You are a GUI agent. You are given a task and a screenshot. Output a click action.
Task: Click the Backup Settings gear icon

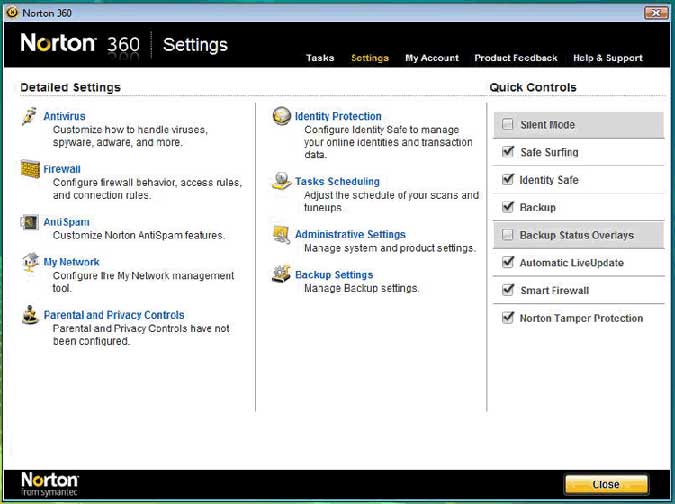coord(282,274)
